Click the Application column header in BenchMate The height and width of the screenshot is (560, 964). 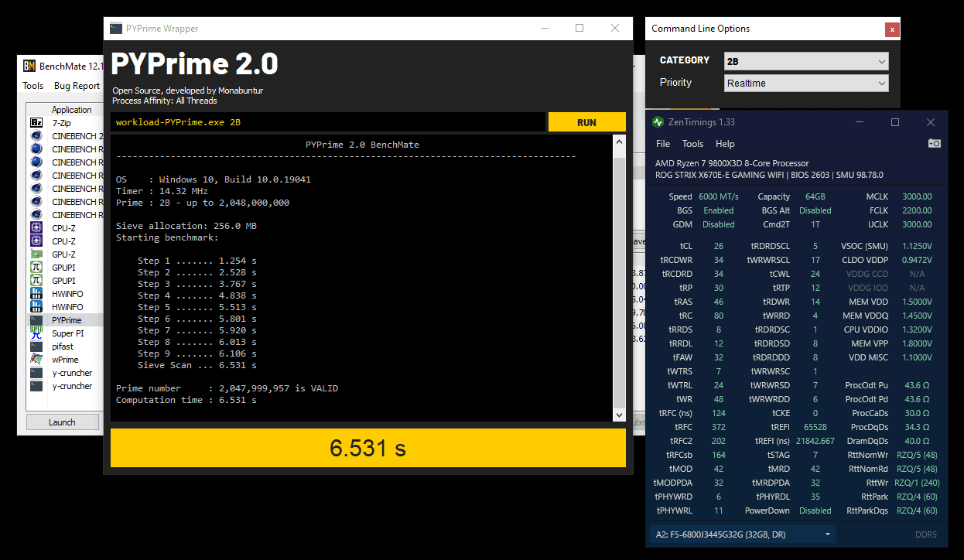tap(72, 110)
